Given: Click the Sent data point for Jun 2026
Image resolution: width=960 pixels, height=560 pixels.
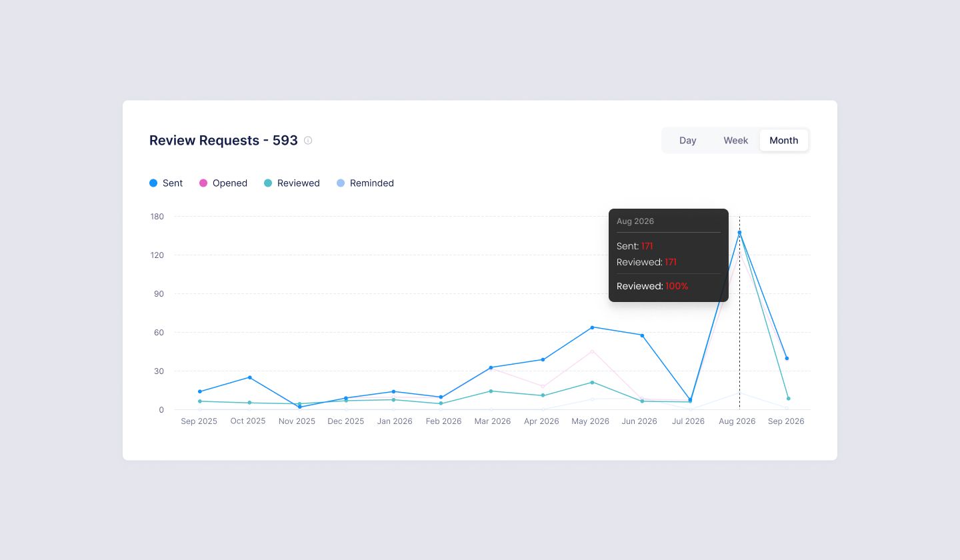Looking at the screenshot, I should point(642,335).
